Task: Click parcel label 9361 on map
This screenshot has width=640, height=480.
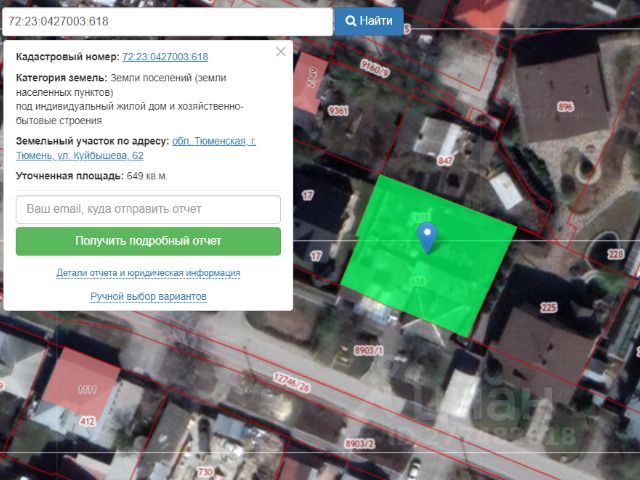Action: pyautogui.click(x=337, y=111)
